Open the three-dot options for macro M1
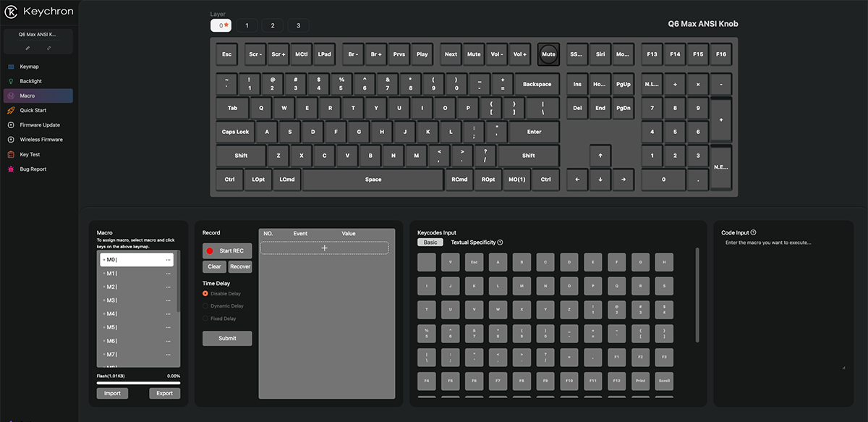The width and height of the screenshot is (868, 422). pyautogui.click(x=169, y=274)
